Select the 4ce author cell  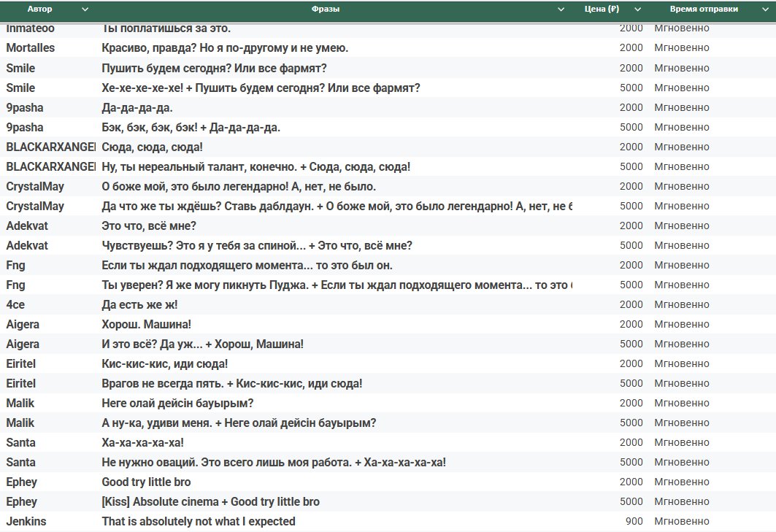pos(15,305)
